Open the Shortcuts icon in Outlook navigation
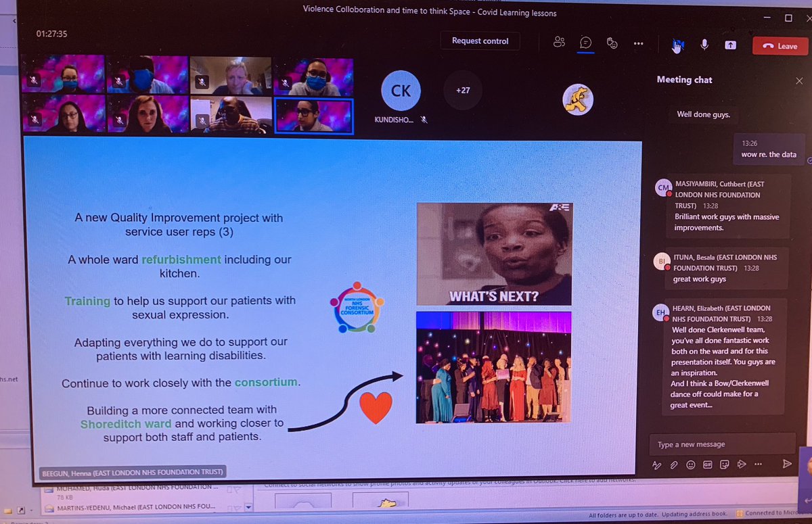The height and width of the screenshot is (524, 812). [20, 509]
